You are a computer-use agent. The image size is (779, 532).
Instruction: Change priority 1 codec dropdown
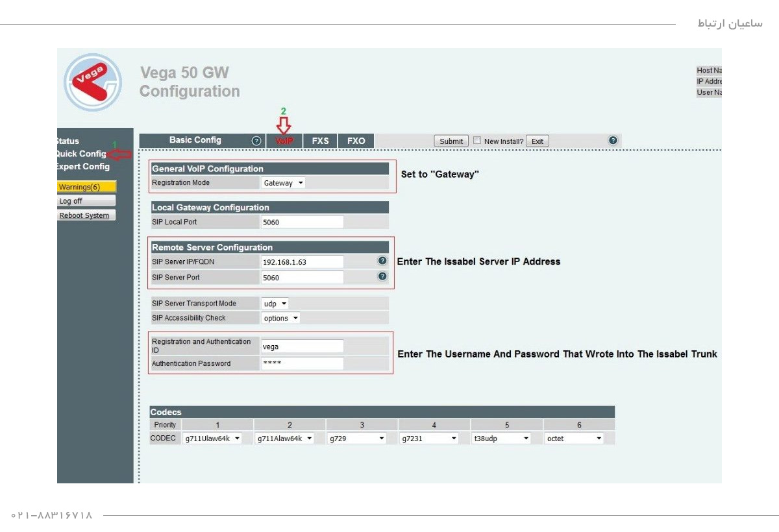tap(212, 439)
